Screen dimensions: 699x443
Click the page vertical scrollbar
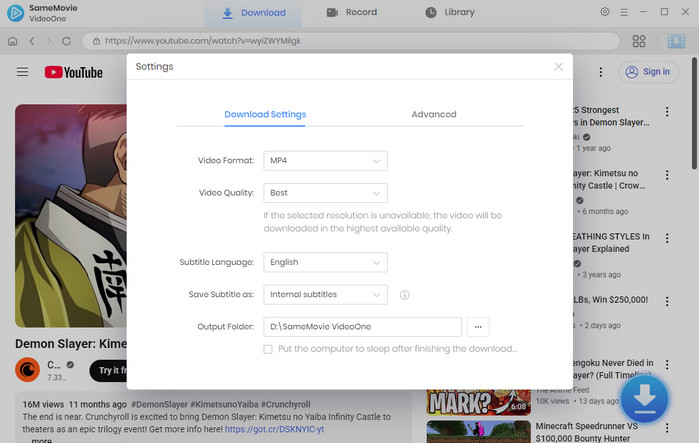(x=694, y=114)
